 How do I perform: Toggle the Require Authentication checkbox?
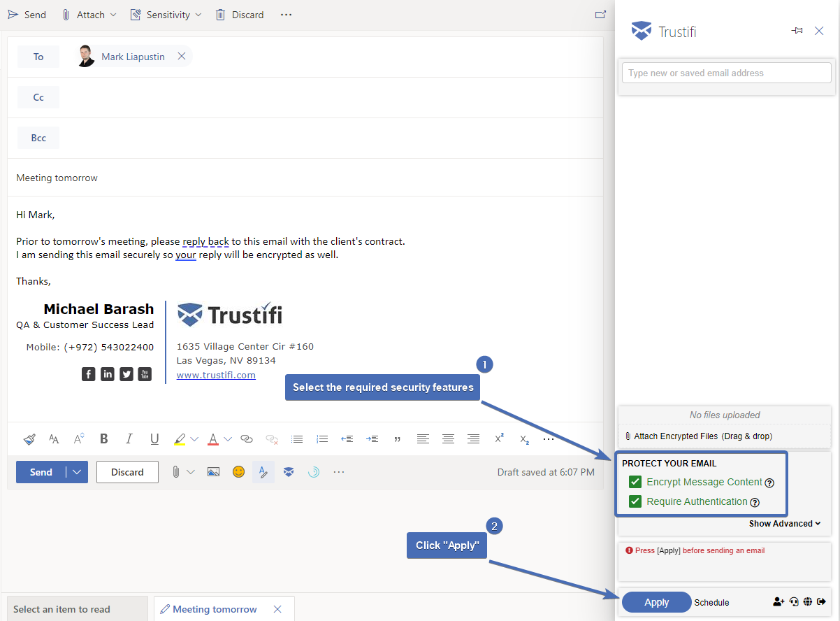[x=635, y=501]
